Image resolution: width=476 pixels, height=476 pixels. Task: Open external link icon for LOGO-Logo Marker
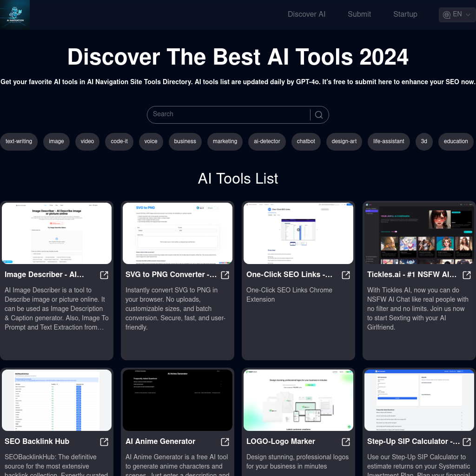[346, 442]
